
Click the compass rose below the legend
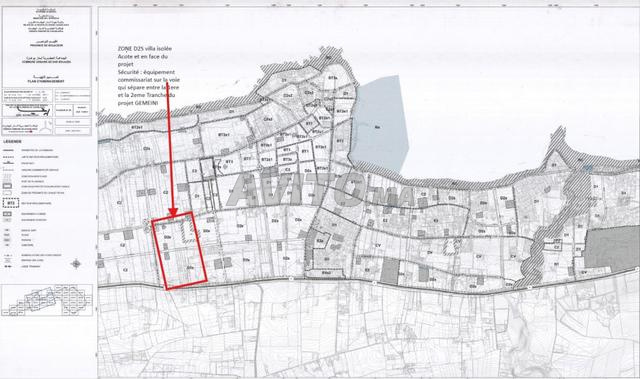76,264
